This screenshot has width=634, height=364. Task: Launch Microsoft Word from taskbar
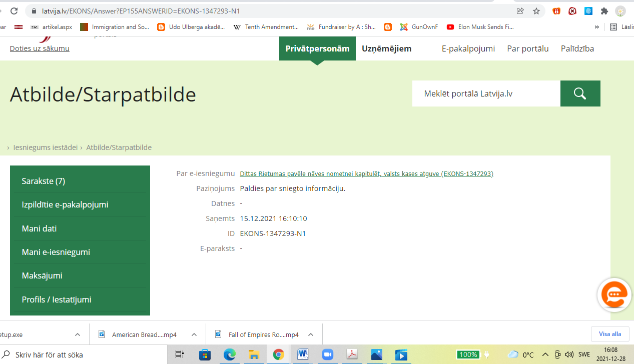coord(303,354)
